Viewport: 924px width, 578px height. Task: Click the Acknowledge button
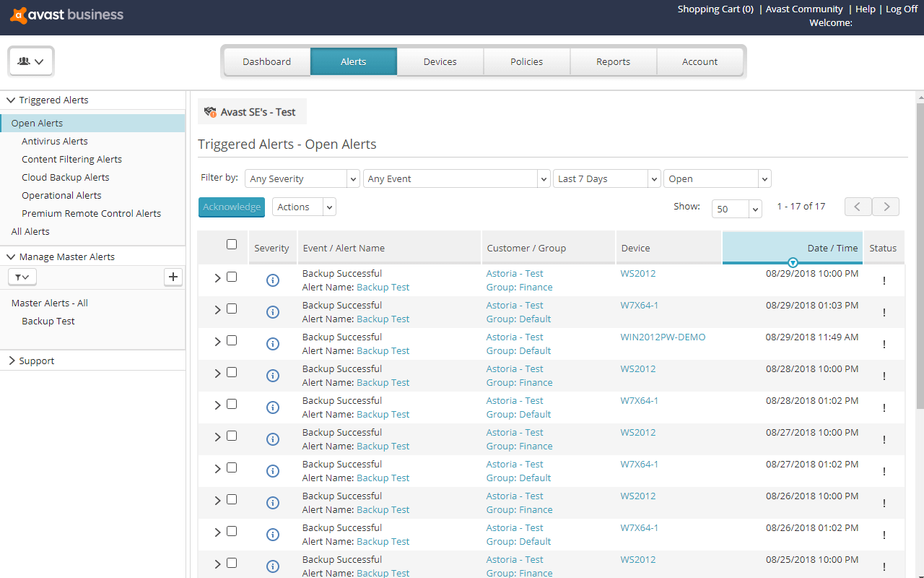coord(231,207)
